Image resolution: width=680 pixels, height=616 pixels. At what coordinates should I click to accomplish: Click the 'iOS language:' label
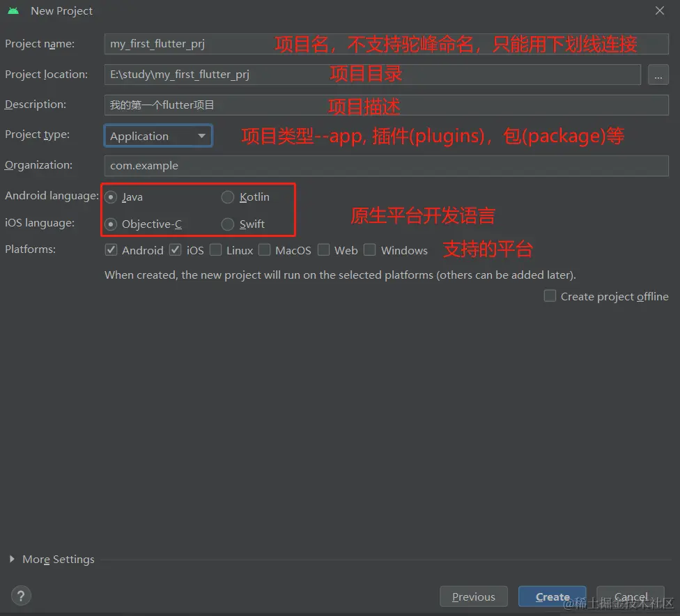click(40, 223)
